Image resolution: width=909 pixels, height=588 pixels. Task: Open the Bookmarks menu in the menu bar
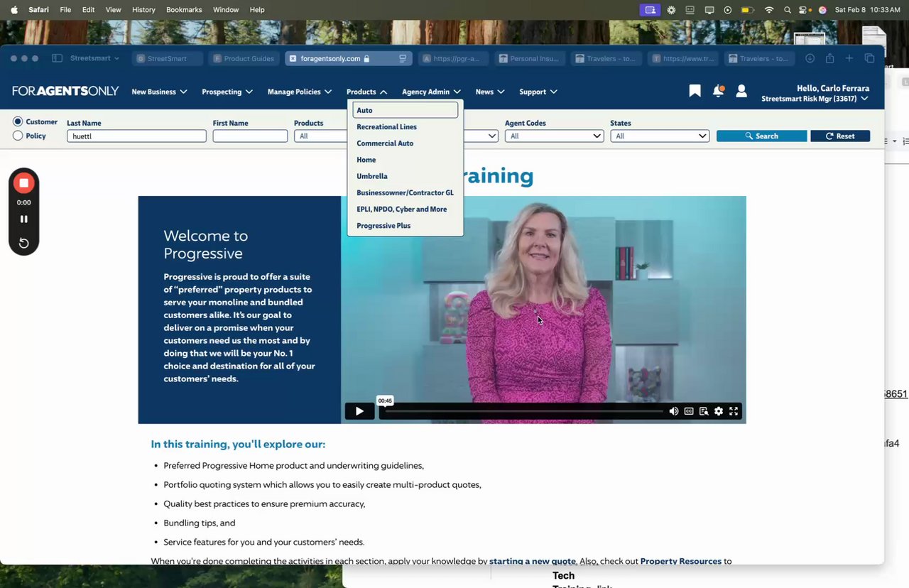coord(184,10)
